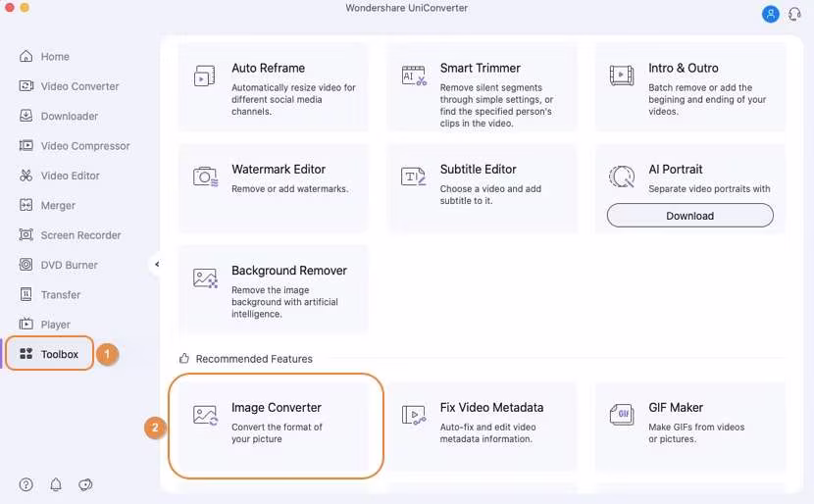The image size is (814, 504).
Task: Click 'Remove the image background' description
Action: pyautogui.click(x=284, y=302)
